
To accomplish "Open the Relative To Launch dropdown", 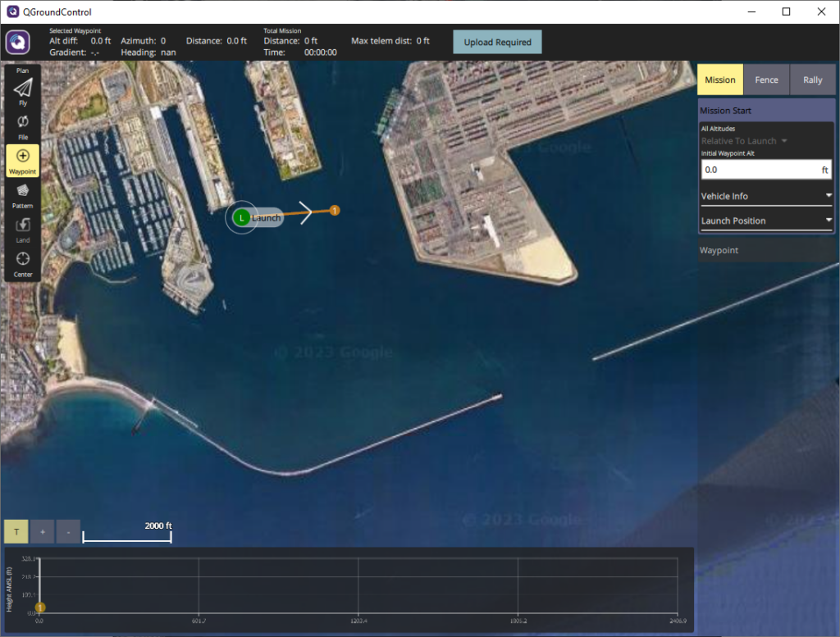I will click(744, 141).
